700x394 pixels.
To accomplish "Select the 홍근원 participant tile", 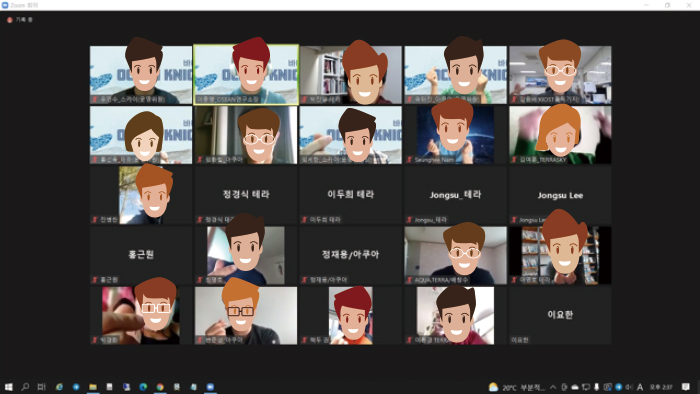I will tap(141, 255).
